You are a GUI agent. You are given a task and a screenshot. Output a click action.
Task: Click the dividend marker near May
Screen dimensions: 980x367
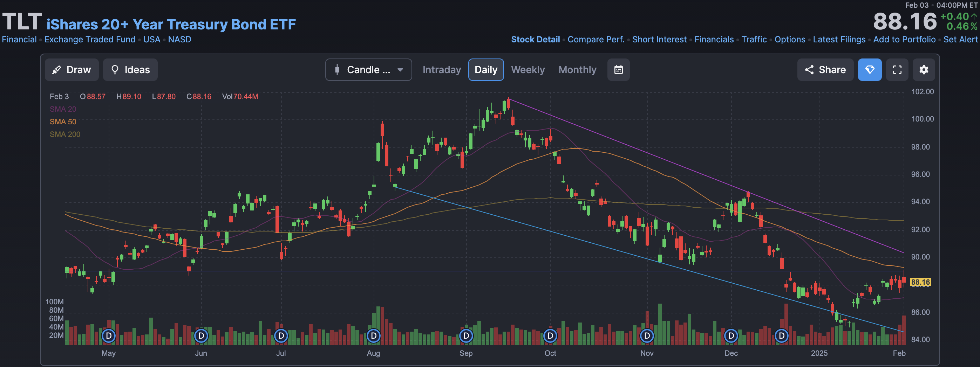(108, 335)
